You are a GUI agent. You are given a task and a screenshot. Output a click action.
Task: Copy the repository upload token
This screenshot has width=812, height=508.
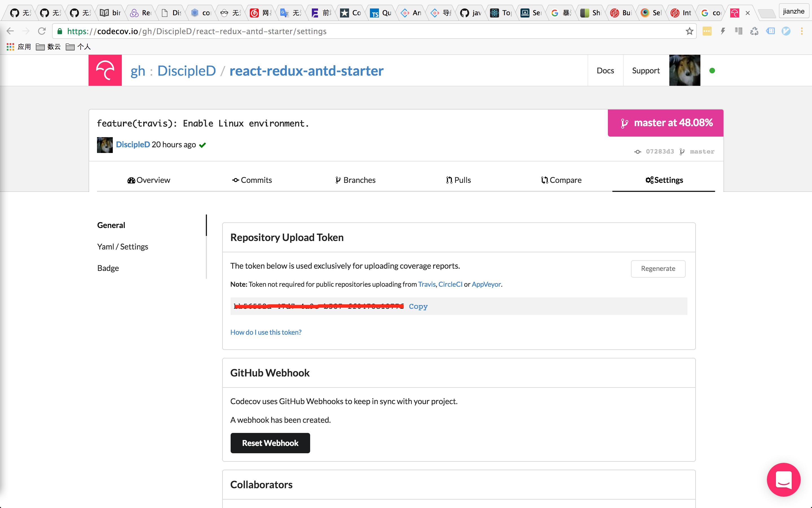(418, 306)
